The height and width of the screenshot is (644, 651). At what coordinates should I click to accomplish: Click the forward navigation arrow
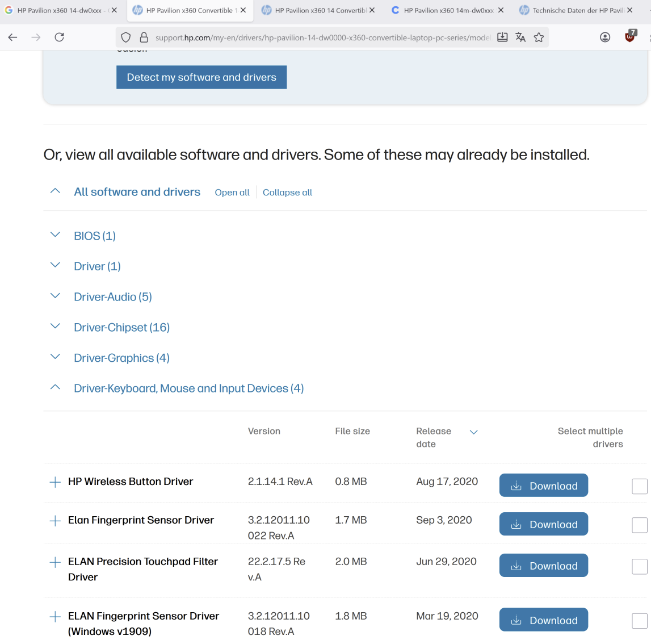(x=36, y=37)
